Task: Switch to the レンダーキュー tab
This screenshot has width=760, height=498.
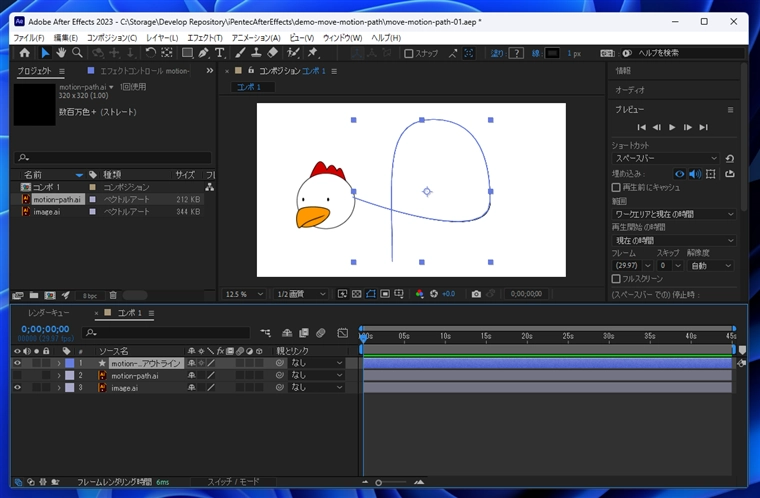Action: 48,313
